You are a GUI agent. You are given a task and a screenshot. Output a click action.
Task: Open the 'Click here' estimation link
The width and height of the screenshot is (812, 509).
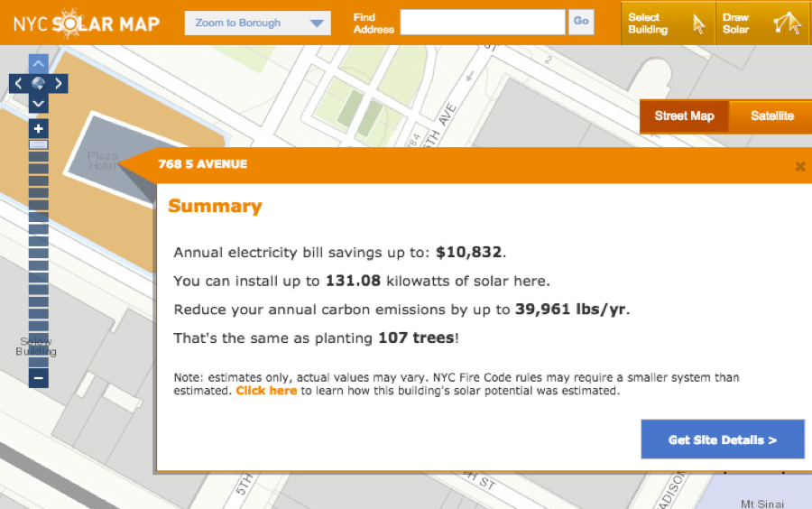266,391
